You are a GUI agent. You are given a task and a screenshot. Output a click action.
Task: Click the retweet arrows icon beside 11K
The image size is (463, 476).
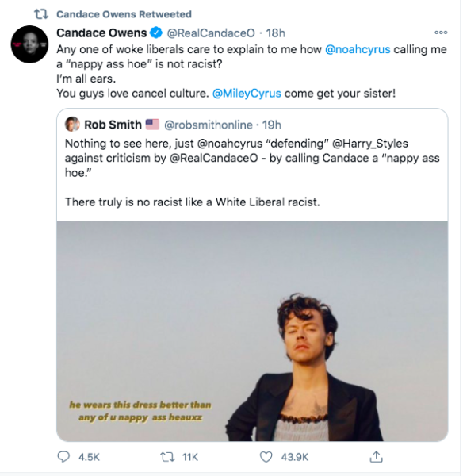point(167,457)
